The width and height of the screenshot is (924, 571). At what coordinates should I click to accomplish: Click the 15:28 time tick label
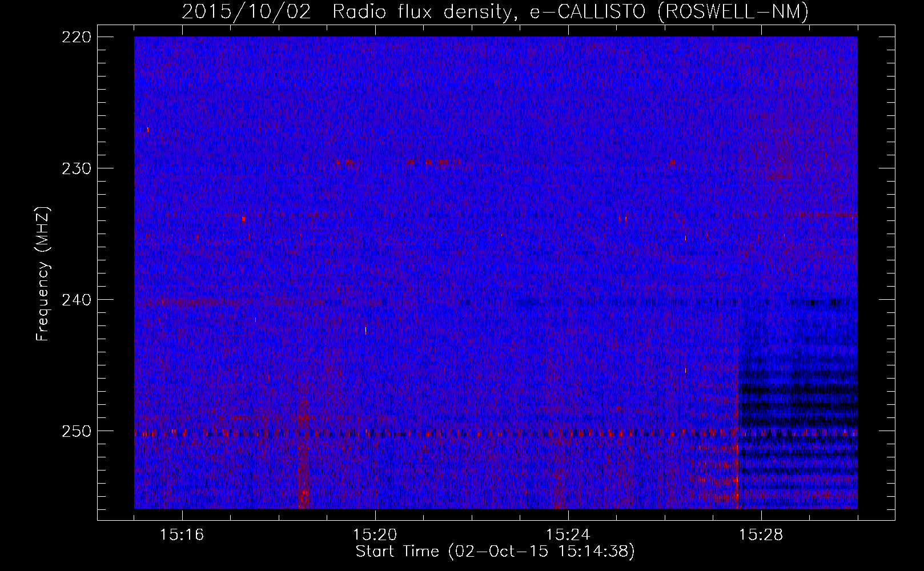[761, 534]
